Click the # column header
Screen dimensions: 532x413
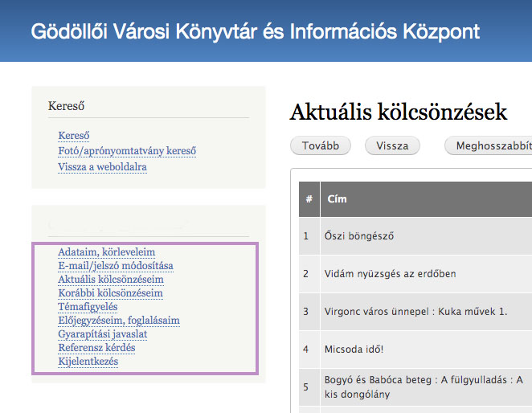[309, 198]
